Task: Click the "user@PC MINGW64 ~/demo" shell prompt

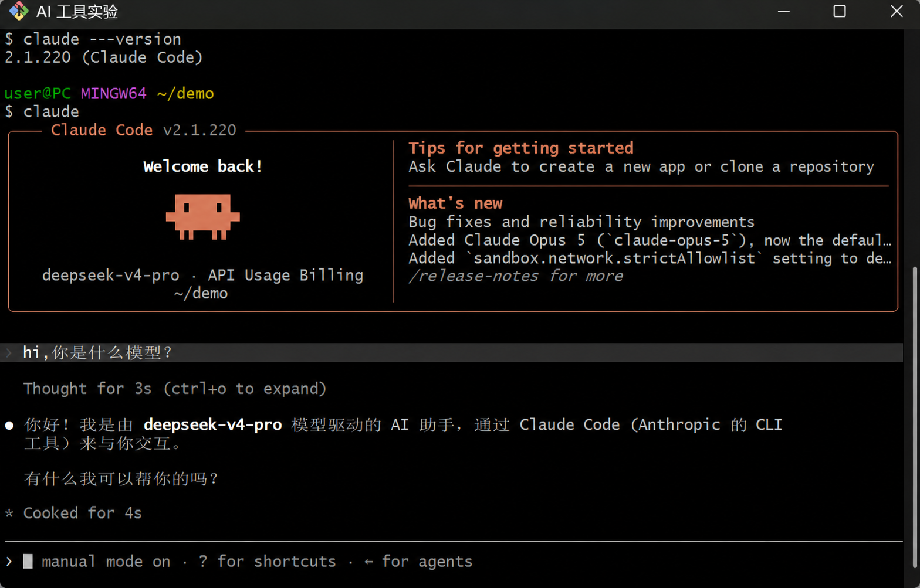Action: 109,94
